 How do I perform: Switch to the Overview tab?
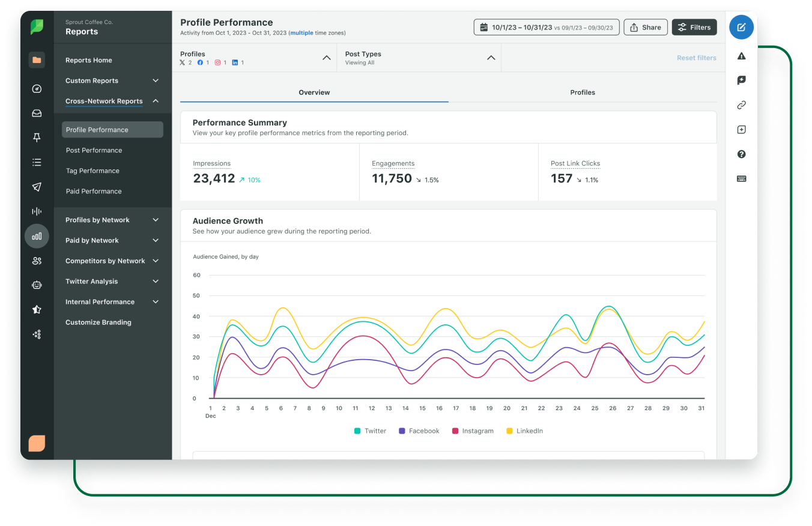(314, 92)
